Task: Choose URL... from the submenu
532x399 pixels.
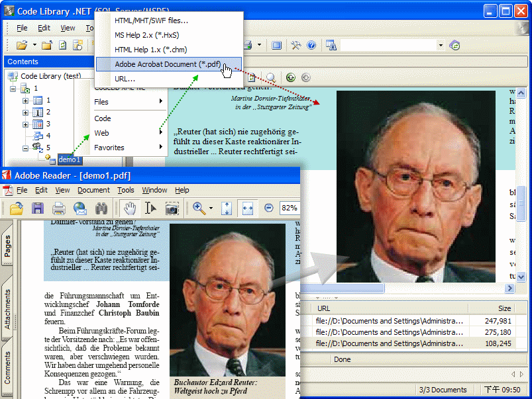Action: (x=169, y=79)
